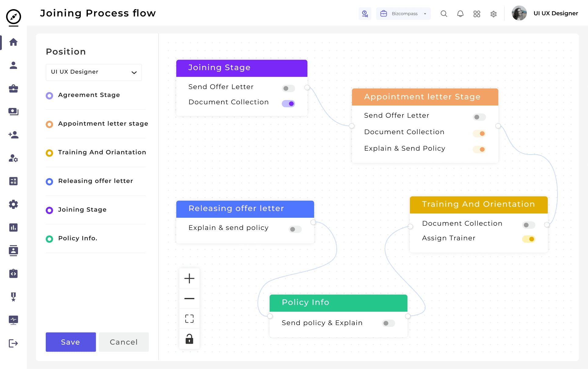Toggle Send policy & Explain switch
Image resolution: width=588 pixels, height=369 pixels.
pos(388,323)
